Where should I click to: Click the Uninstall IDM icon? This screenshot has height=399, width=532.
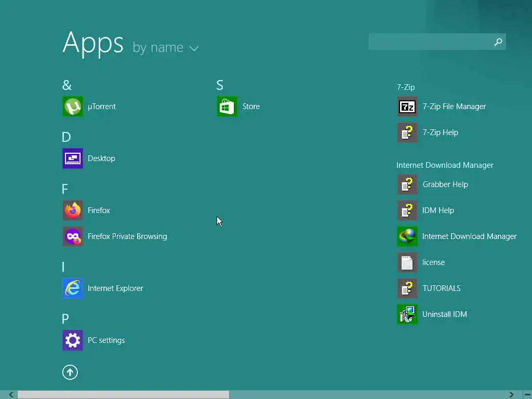407,314
